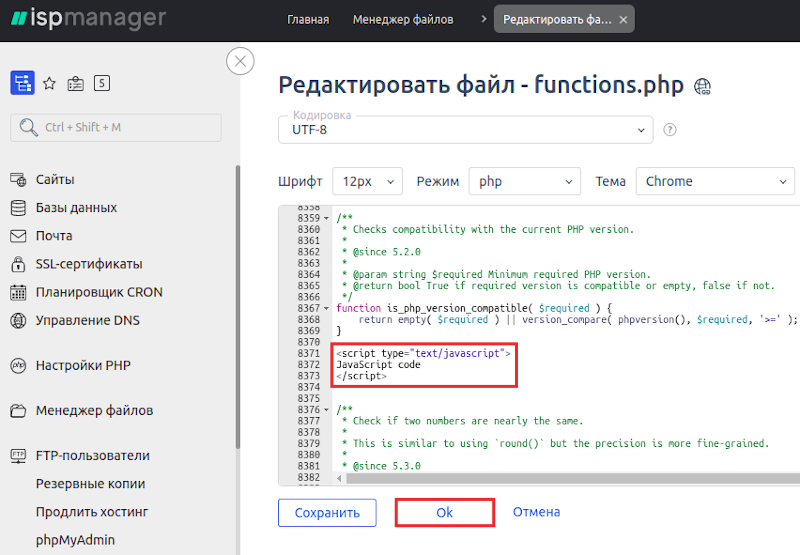Open phpMyAdmin menu item
Image resolution: width=800 pixels, height=555 pixels.
click(76, 540)
